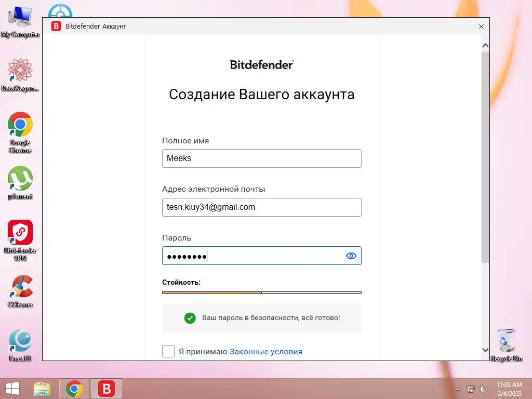The width and height of the screenshot is (532, 399).
Task: Close the Bitdefender Аккаунт window
Action: click(481, 26)
